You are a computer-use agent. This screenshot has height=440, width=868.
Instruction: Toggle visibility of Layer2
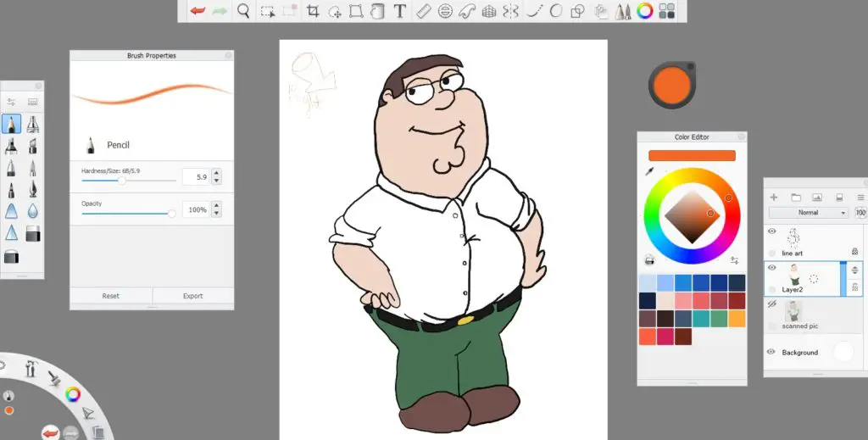tap(771, 267)
